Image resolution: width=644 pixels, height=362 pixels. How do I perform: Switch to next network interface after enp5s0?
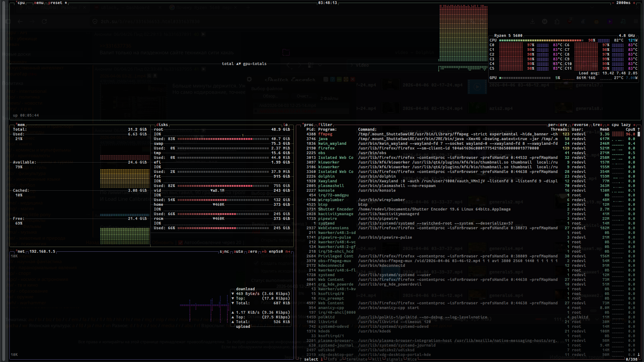[x=288, y=251]
